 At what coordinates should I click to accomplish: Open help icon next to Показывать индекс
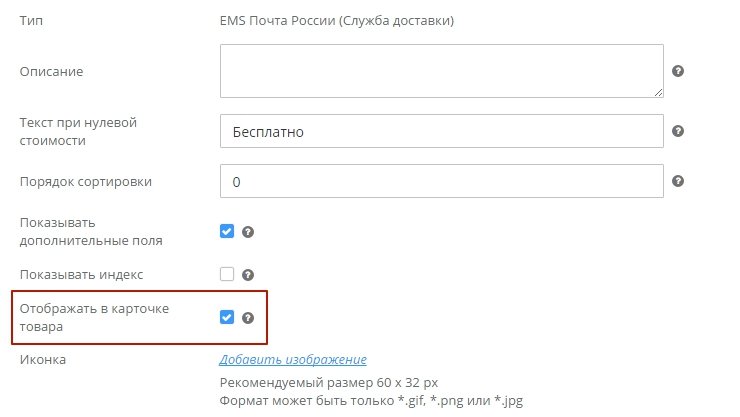pos(248,274)
